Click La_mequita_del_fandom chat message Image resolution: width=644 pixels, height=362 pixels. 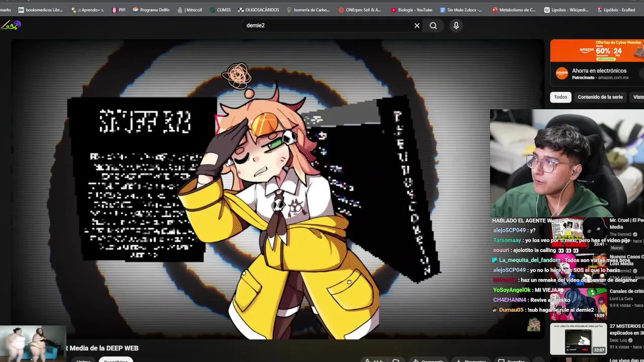(561, 260)
